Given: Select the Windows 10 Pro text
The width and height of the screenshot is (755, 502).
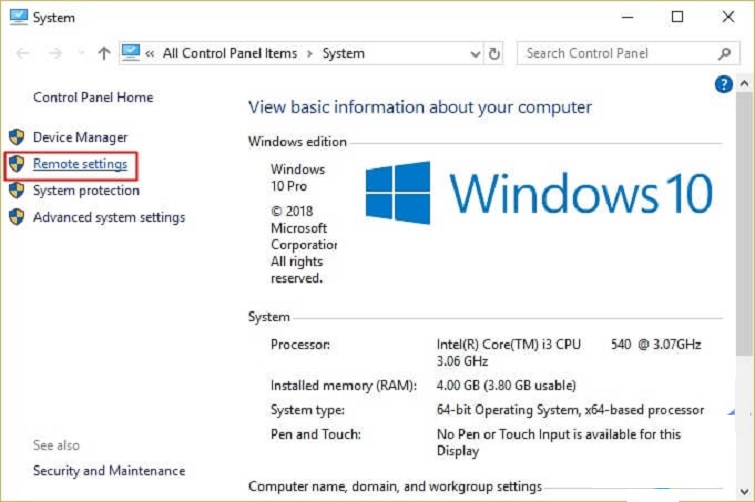Looking at the screenshot, I should click(x=298, y=178).
